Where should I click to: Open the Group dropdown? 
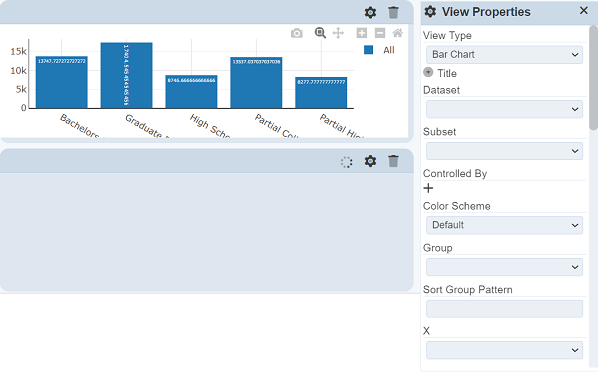[x=504, y=267]
